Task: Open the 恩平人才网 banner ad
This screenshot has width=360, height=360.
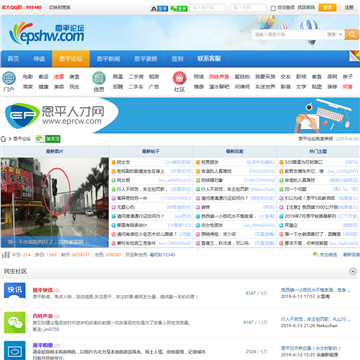Action: 180,115
